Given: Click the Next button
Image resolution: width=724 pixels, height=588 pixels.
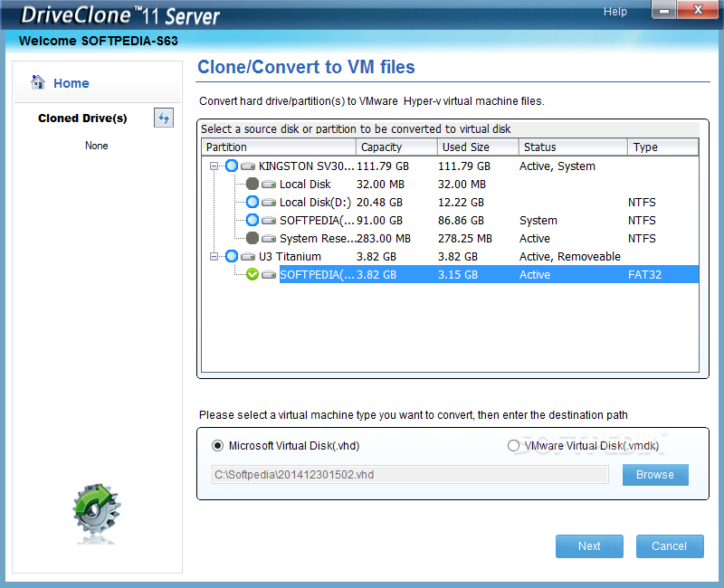Looking at the screenshot, I should [589, 546].
